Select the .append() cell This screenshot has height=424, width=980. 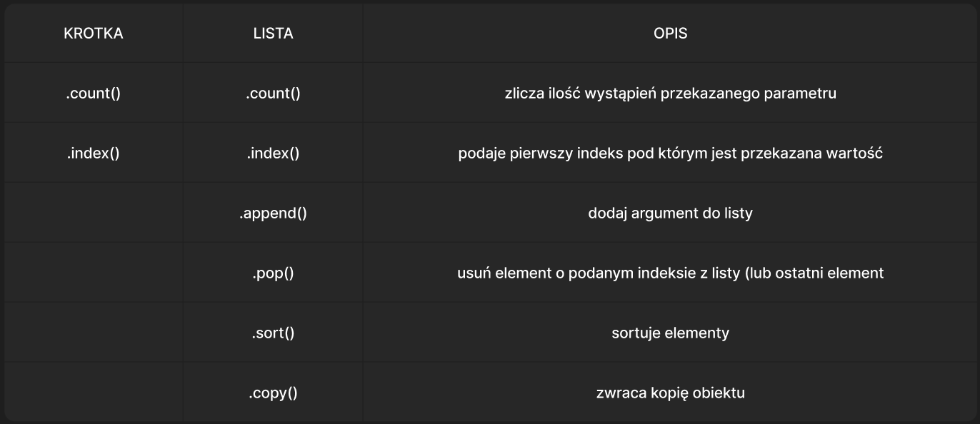(x=273, y=213)
